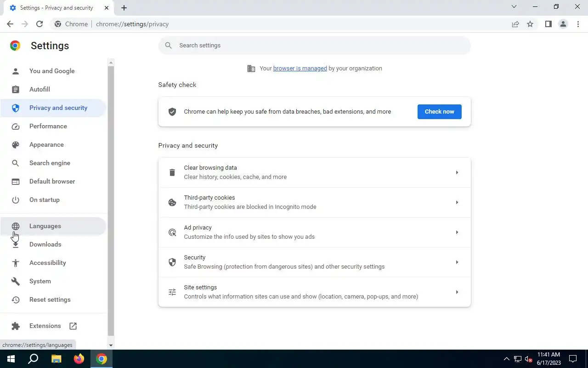Viewport: 588px width, 368px height.
Task: Open the profile avatar menu
Action: click(x=563, y=24)
